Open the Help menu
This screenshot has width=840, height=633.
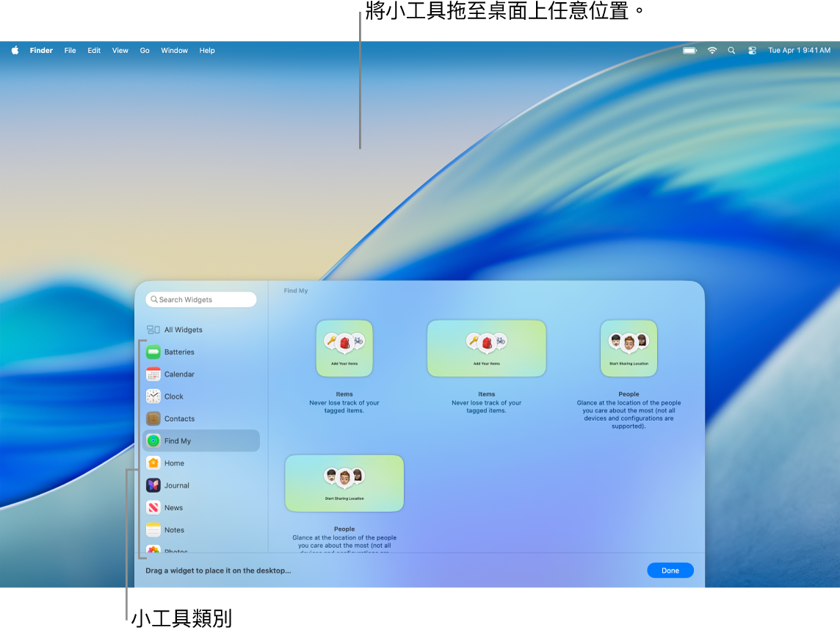(x=207, y=51)
